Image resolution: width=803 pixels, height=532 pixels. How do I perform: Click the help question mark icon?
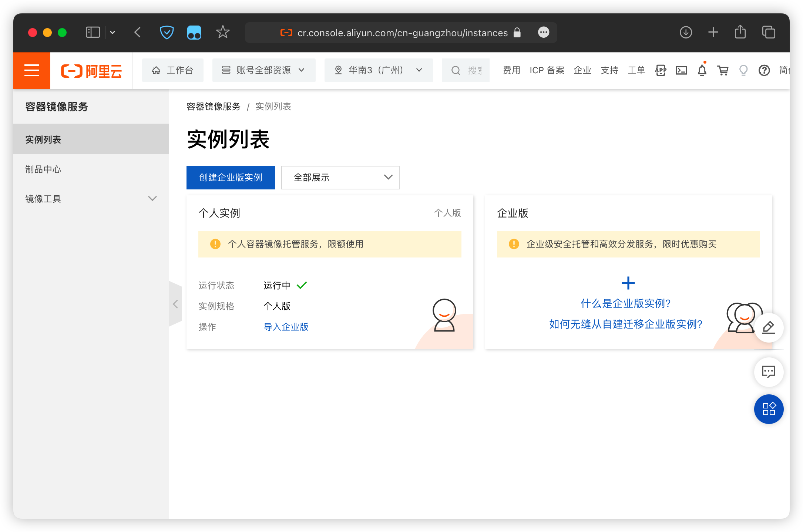click(x=764, y=70)
